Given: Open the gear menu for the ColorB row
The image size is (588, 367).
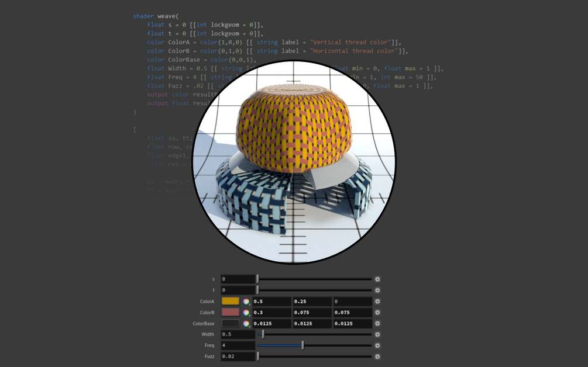Looking at the screenshot, I should (x=377, y=312).
